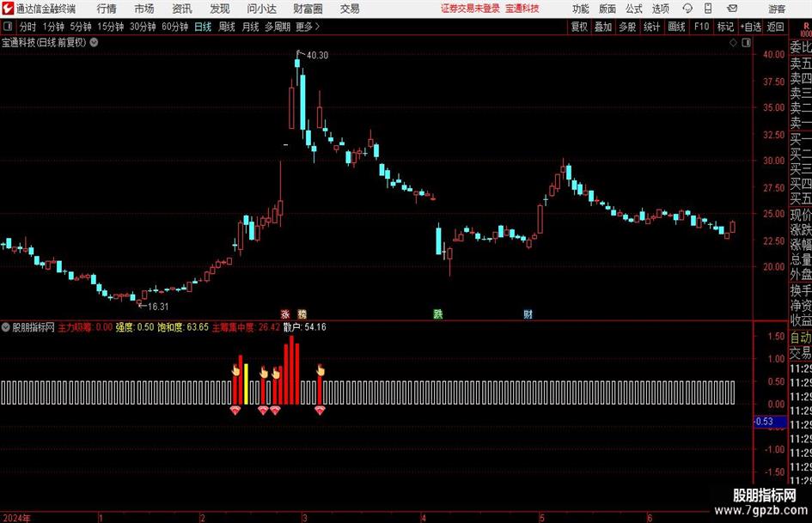Open the 市场 menu
The height and width of the screenshot is (523, 812).
point(144,9)
